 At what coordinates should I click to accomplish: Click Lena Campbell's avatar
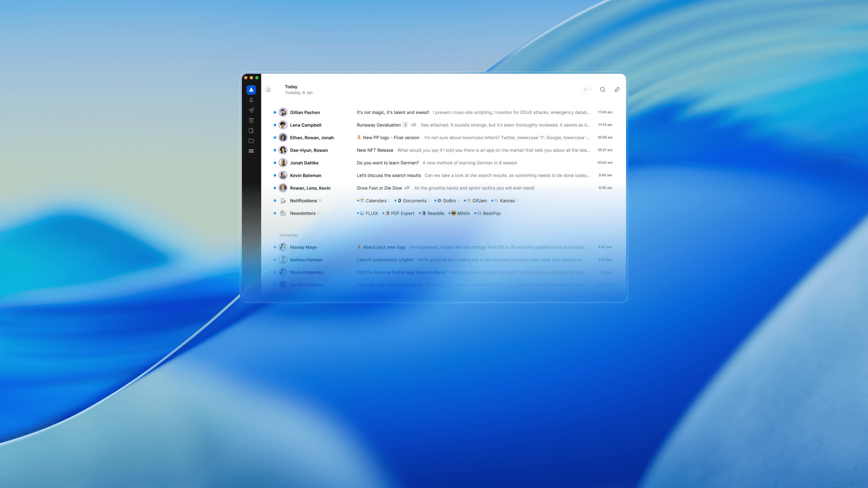click(x=283, y=125)
